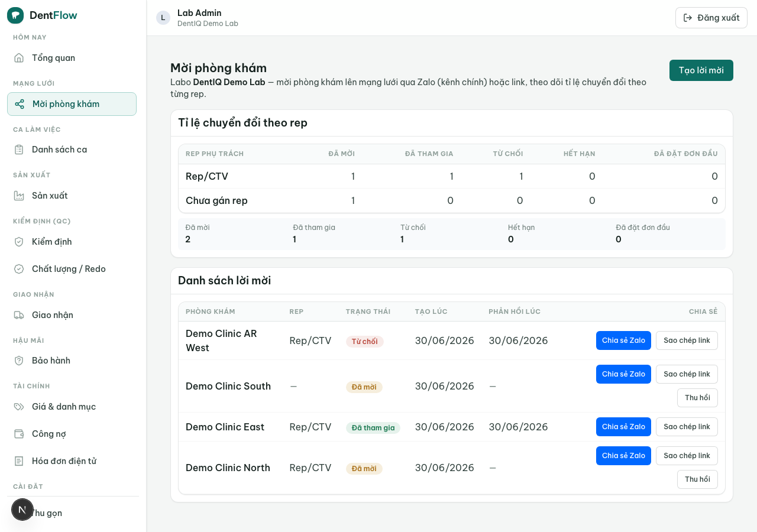Click the DentFlow tooth logo

tap(15, 15)
